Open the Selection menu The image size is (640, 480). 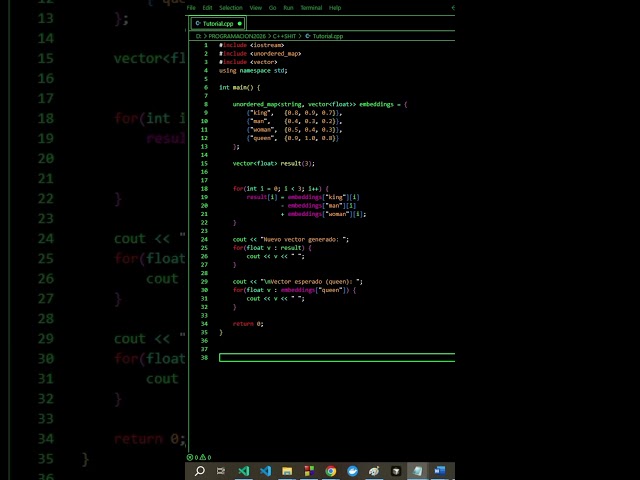[231, 8]
